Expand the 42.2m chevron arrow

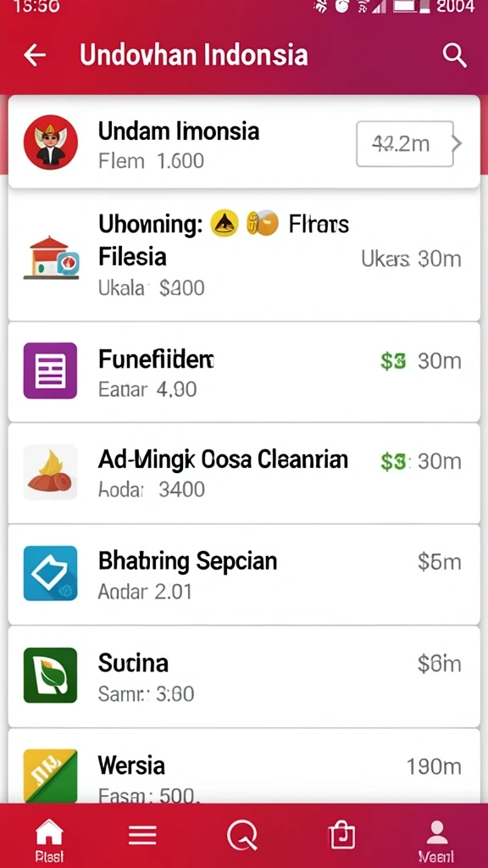(457, 143)
